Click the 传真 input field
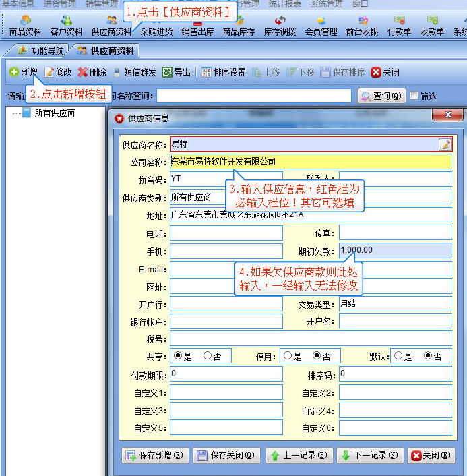 pyautogui.click(x=396, y=233)
